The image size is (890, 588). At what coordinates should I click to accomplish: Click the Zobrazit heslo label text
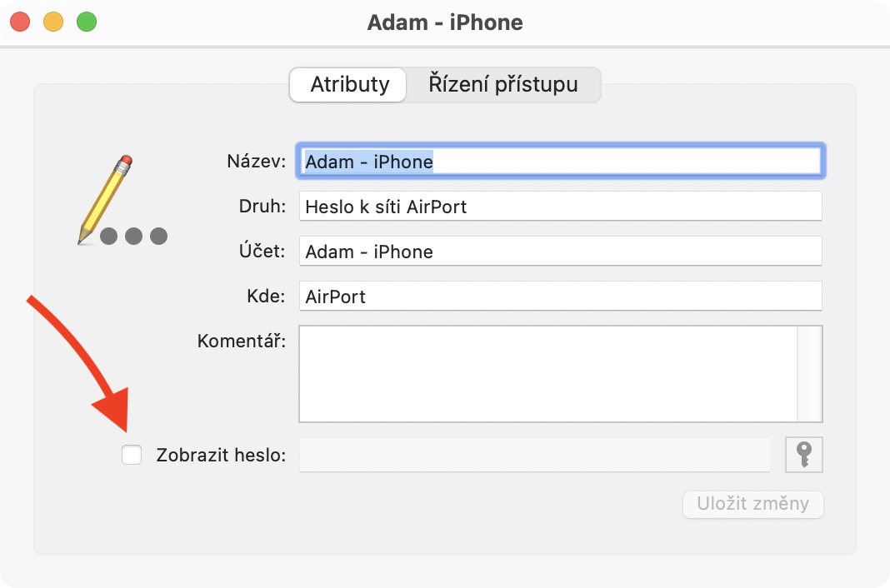coord(221,456)
